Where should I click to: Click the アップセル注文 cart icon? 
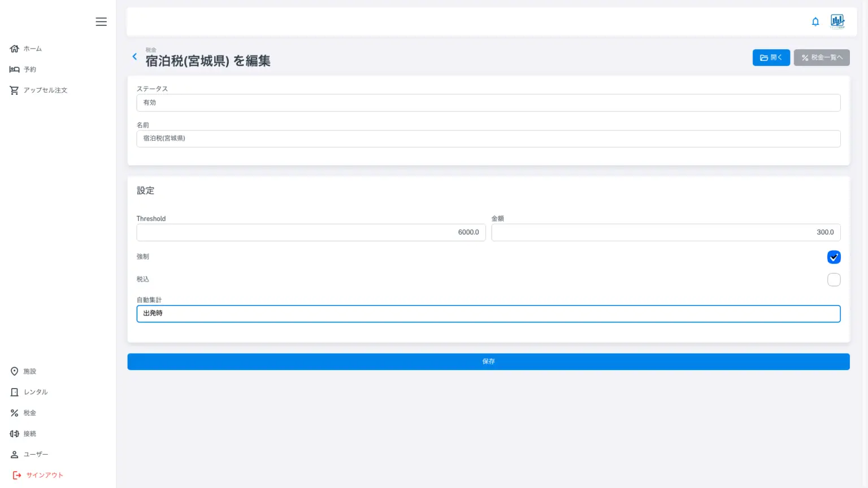[14, 90]
